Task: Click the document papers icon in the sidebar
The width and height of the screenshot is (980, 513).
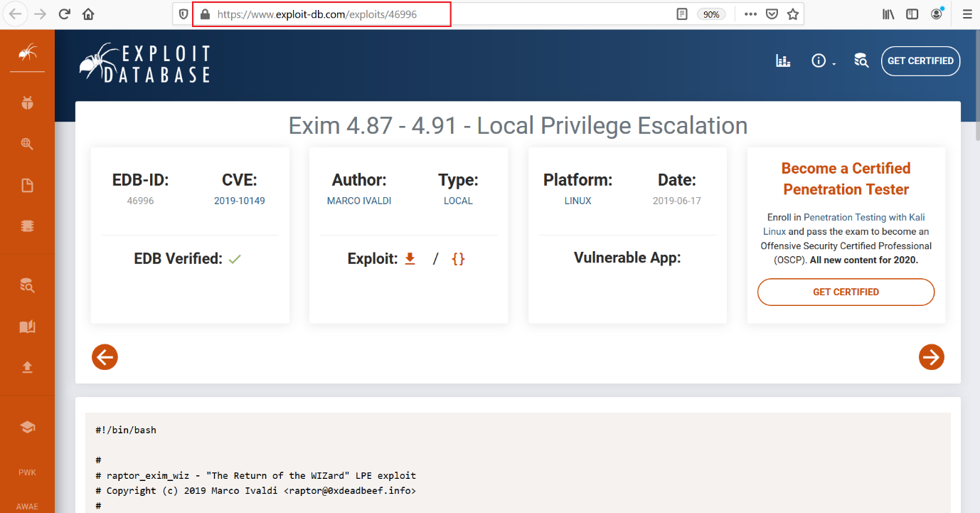Action: [27, 186]
